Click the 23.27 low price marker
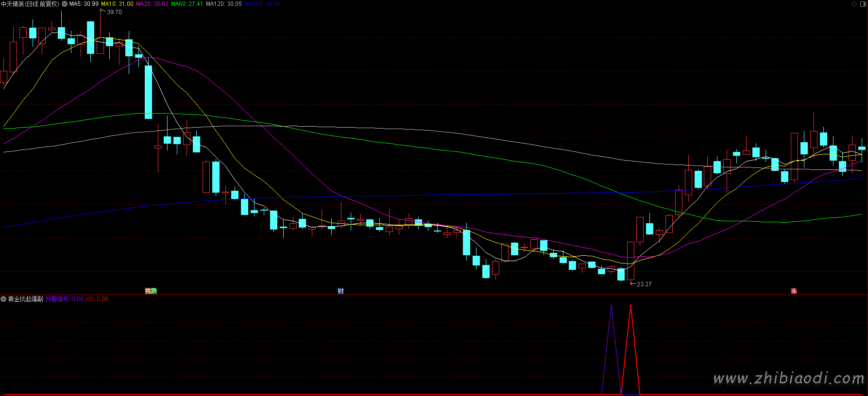 pos(644,284)
